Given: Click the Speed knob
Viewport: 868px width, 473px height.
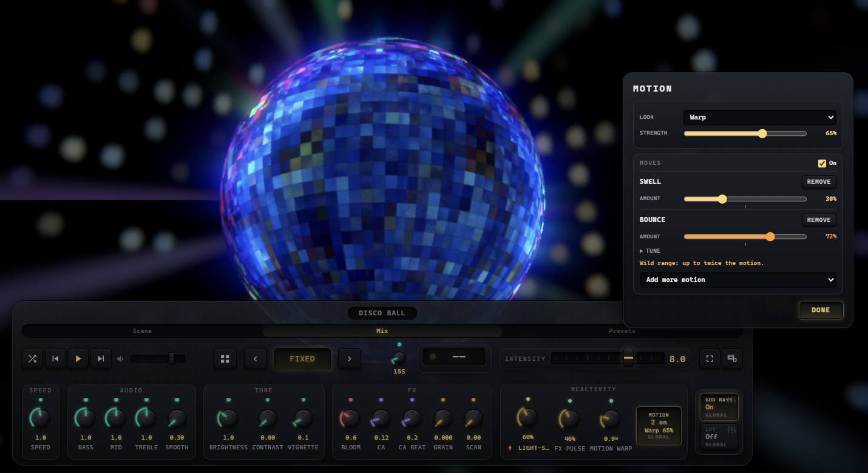Looking at the screenshot, I should [x=41, y=418].
